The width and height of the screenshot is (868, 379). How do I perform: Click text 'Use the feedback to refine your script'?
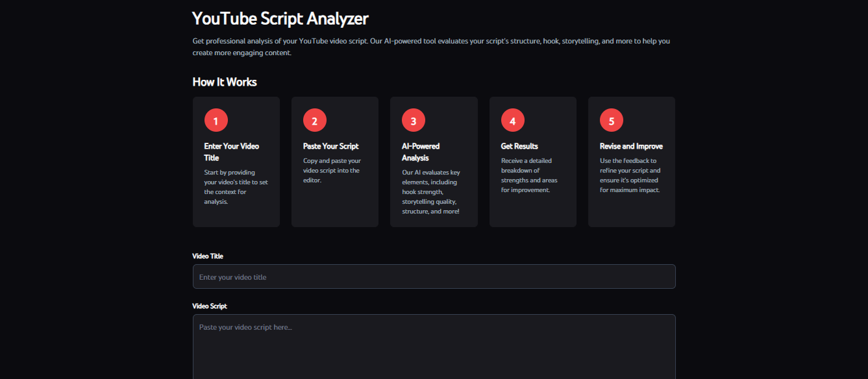click(630, 175)
